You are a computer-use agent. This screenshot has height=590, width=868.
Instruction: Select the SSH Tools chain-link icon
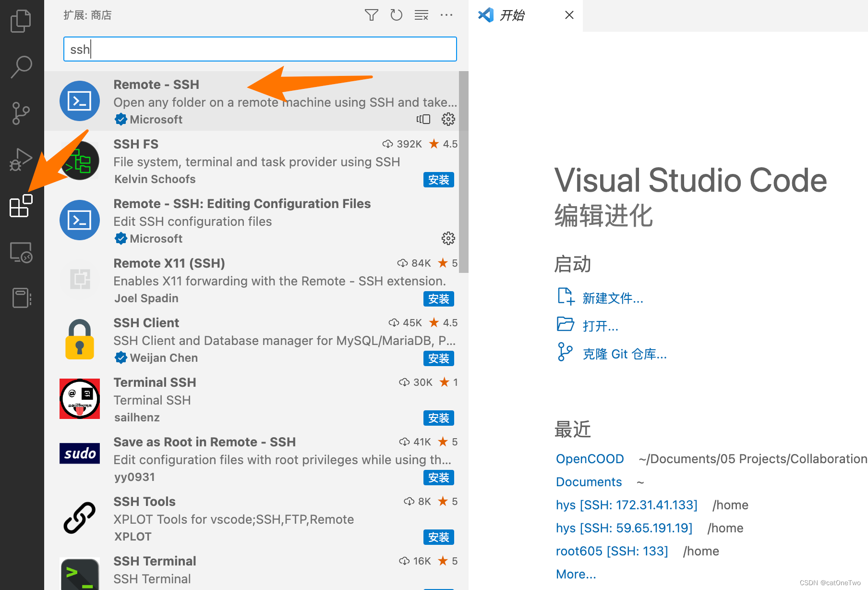pos(80,518)
